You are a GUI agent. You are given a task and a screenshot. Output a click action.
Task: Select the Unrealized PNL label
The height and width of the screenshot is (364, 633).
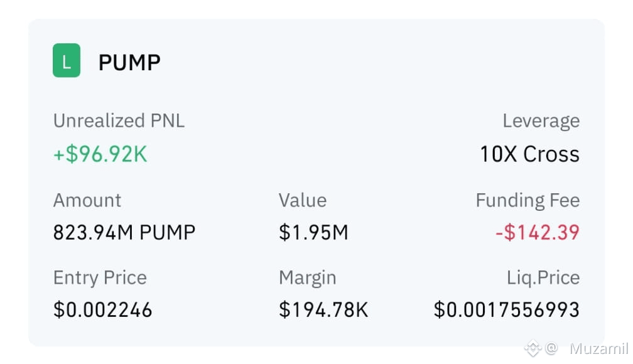click(x=119, y=120)
